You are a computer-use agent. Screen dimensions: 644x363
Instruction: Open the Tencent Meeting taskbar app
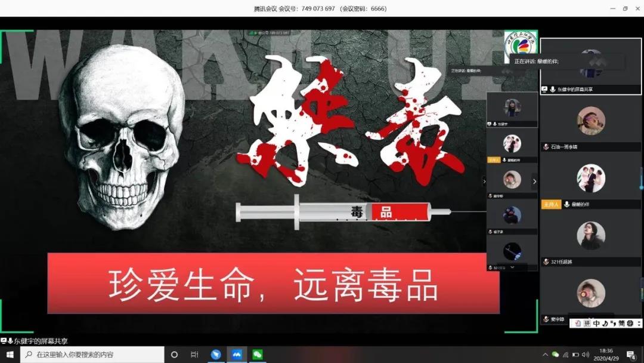coord(237,354)
